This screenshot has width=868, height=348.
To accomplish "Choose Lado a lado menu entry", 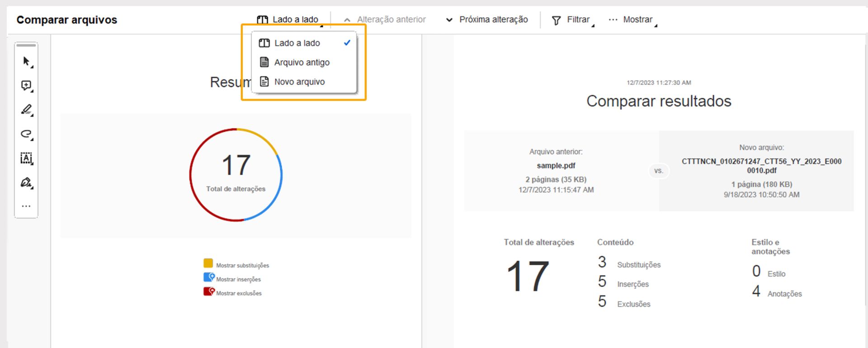I will click(304, 43).
